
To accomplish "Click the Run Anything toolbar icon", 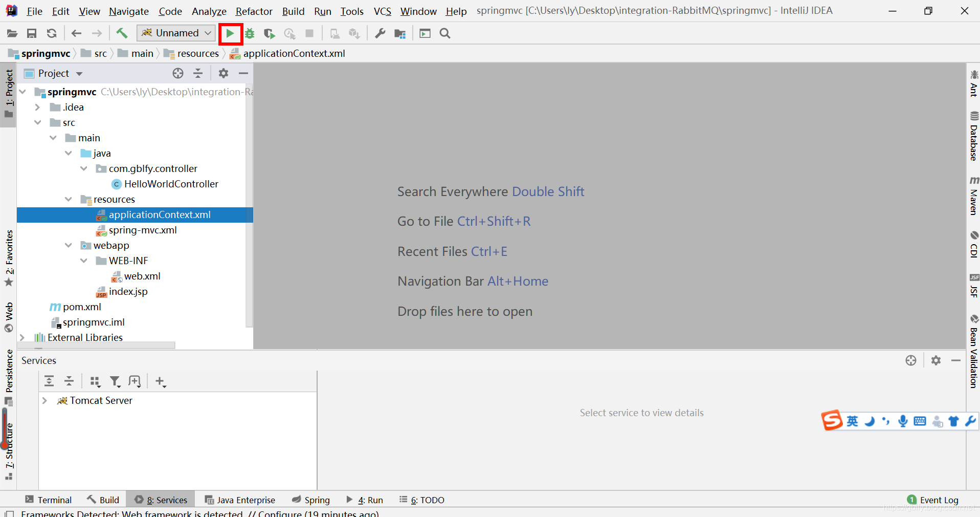I will click(425, 33).
